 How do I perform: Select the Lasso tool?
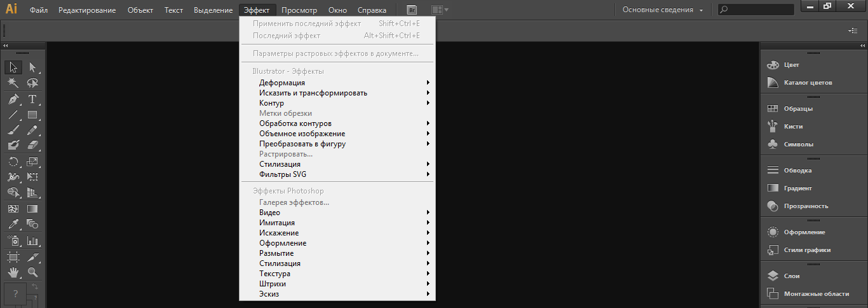(x=32, y=83)
